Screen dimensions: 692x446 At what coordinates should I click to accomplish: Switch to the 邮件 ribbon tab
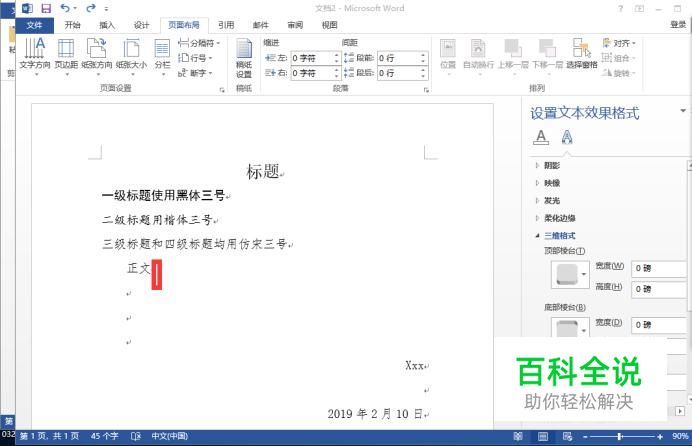pyautogui.click(x=260, y=25)
